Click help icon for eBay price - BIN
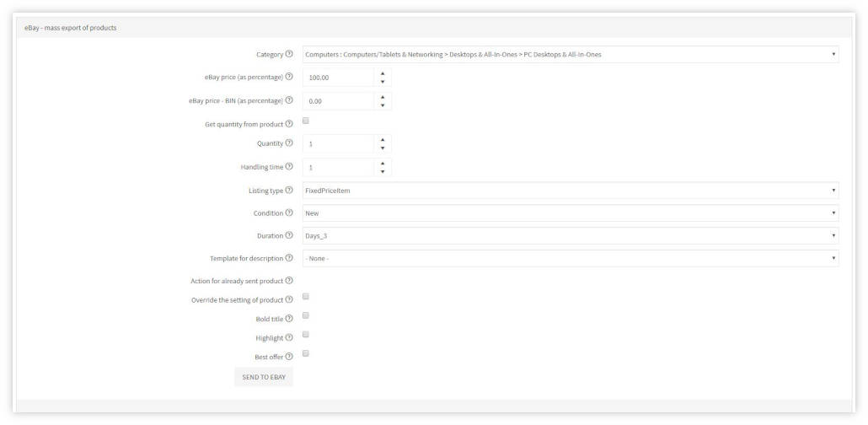The image size is (868, 425). point(289,100)
